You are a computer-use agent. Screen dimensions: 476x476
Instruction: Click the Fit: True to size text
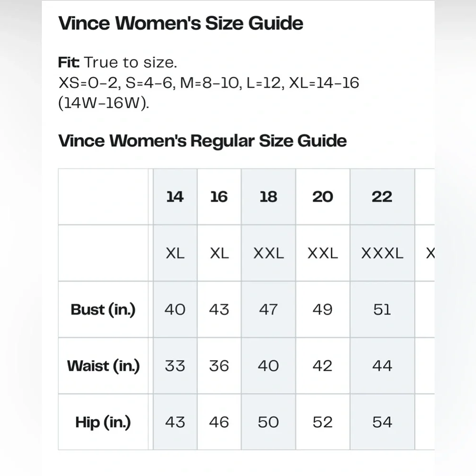pyautogui.click(x=118, y=62)
